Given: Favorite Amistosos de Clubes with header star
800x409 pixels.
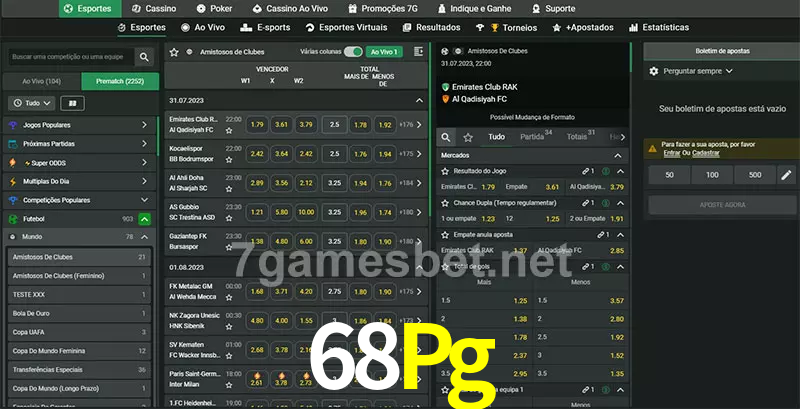Looking at the screenshot, I should (x=174, y=51).
